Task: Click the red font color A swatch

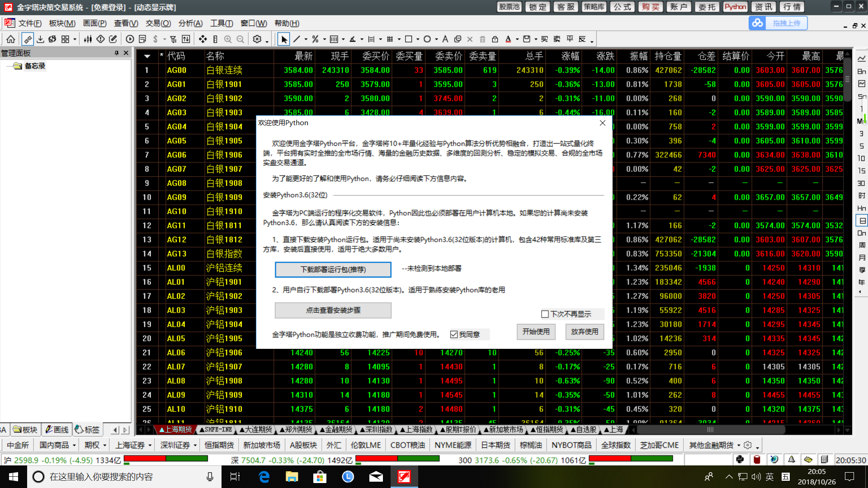Action: [x=508, y=39]
